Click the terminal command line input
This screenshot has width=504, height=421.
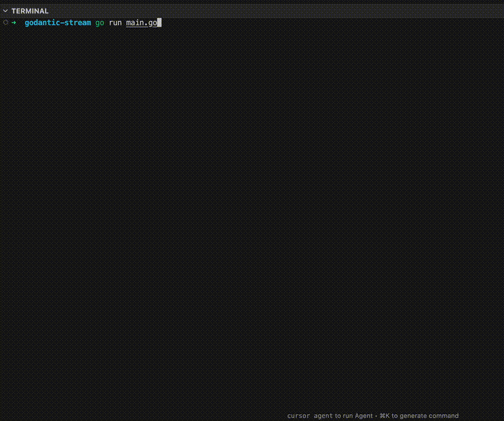[x=94, y=23]
